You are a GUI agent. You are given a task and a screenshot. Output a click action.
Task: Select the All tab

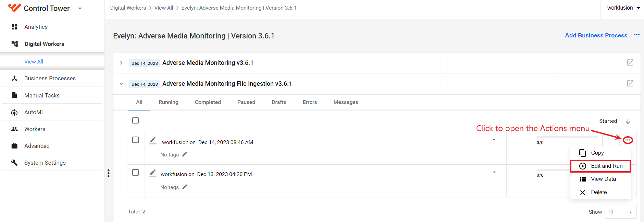[139, 102]
